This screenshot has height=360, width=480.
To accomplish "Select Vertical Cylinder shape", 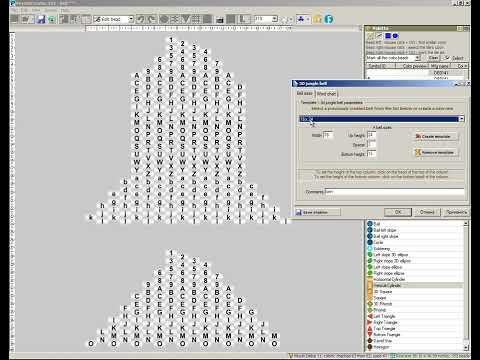I will (414, 286).
